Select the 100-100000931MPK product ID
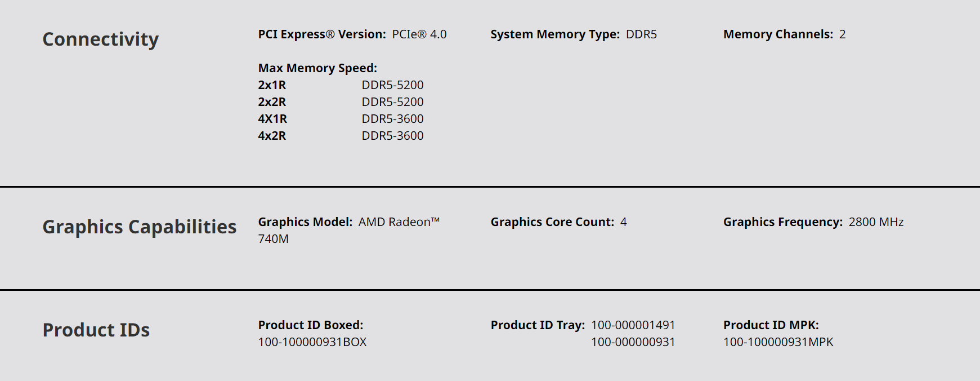The image size is (980, 381). [x=778, y=342]
